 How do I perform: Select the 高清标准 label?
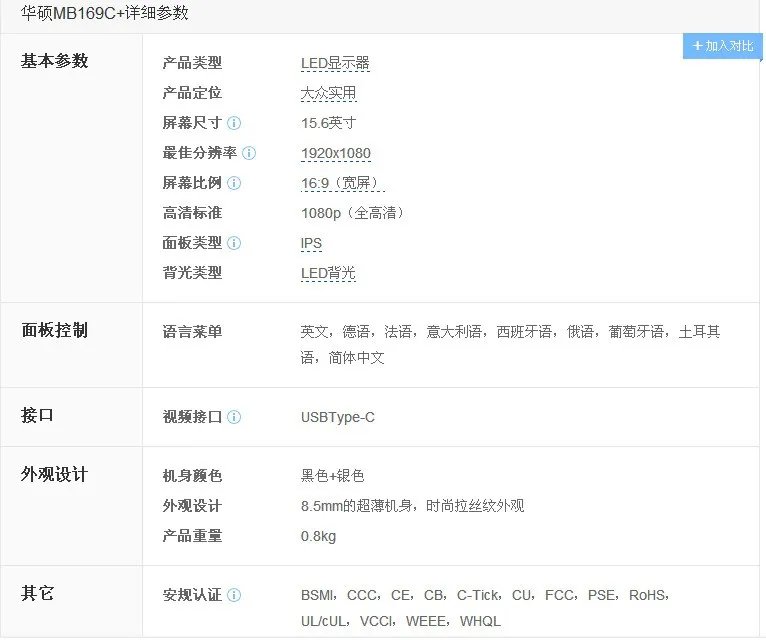point(192,213)
